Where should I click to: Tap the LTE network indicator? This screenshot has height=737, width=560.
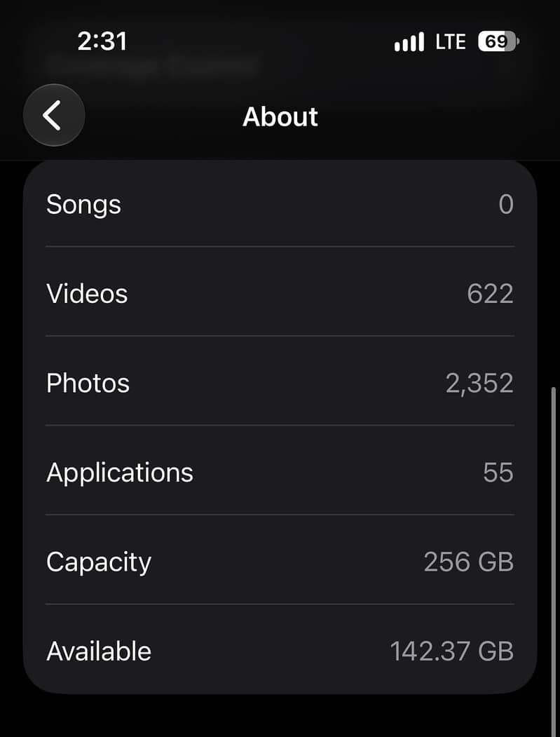click(451, 42)
